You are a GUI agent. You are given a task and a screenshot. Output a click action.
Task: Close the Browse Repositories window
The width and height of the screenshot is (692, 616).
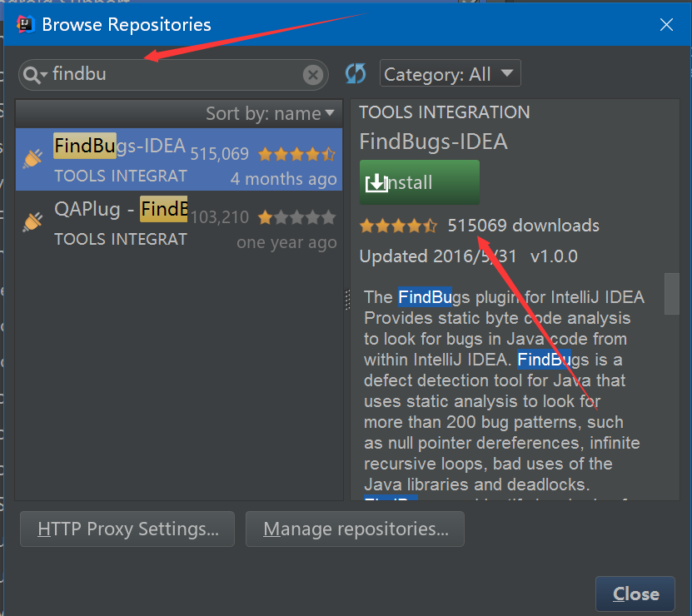click(666, 25)
